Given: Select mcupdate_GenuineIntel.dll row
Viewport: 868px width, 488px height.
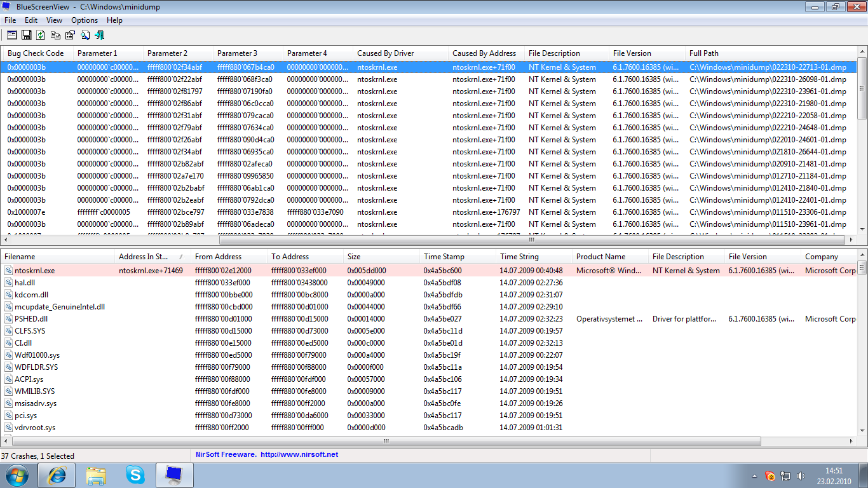Looking at the screenshot, I should pyautogui.click(x=429, y=307).
